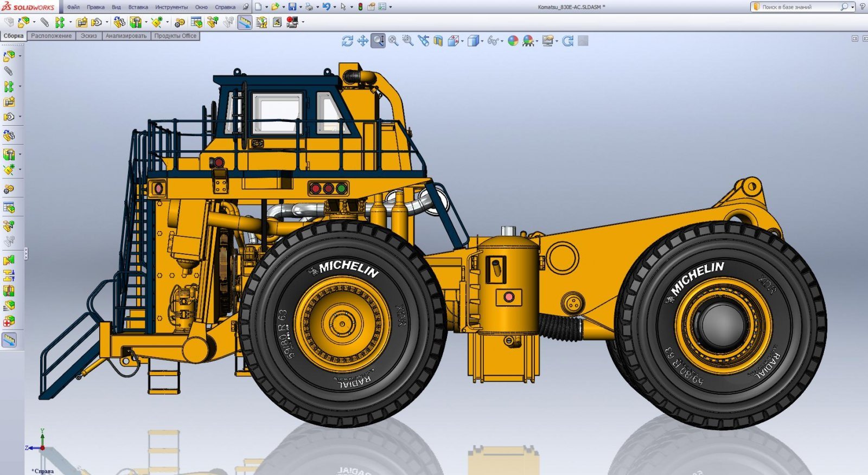
Task: Switch to the Анализировать tab
Action: coord(126,36)
